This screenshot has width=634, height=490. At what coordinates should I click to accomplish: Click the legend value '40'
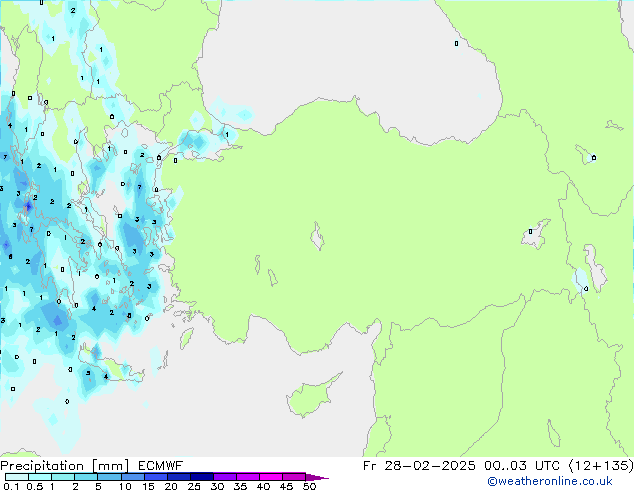[x=263, y=486]
